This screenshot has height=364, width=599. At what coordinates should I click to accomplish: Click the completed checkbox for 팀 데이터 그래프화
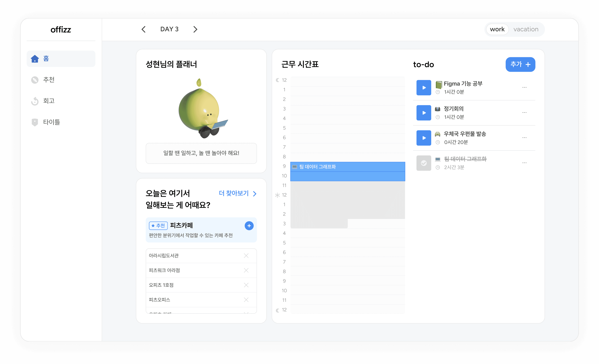point(423,162)
